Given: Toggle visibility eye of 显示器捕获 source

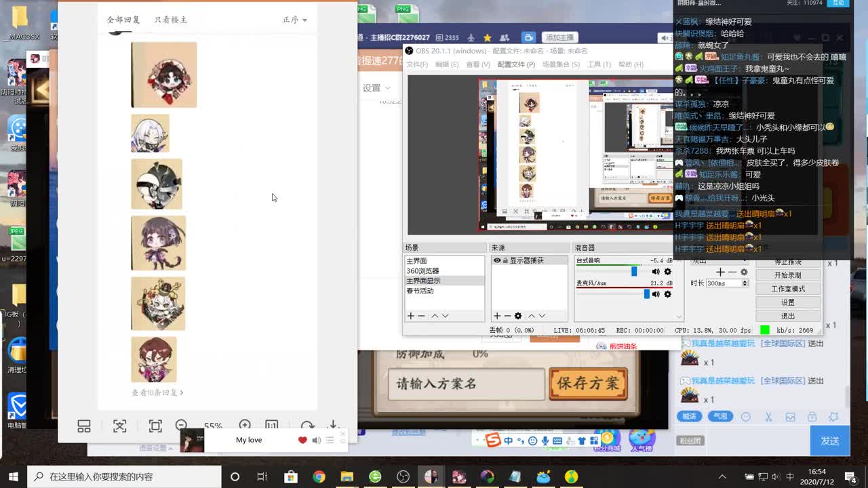Looking at the screenshot, I should tap(497, 260).
